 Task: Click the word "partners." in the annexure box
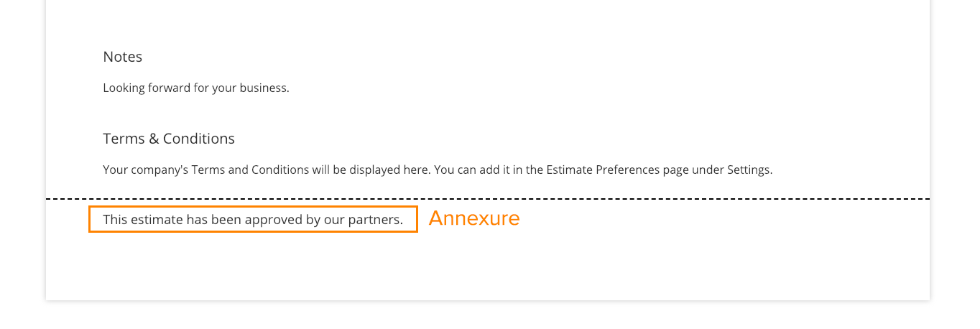[x=376, y=220]
